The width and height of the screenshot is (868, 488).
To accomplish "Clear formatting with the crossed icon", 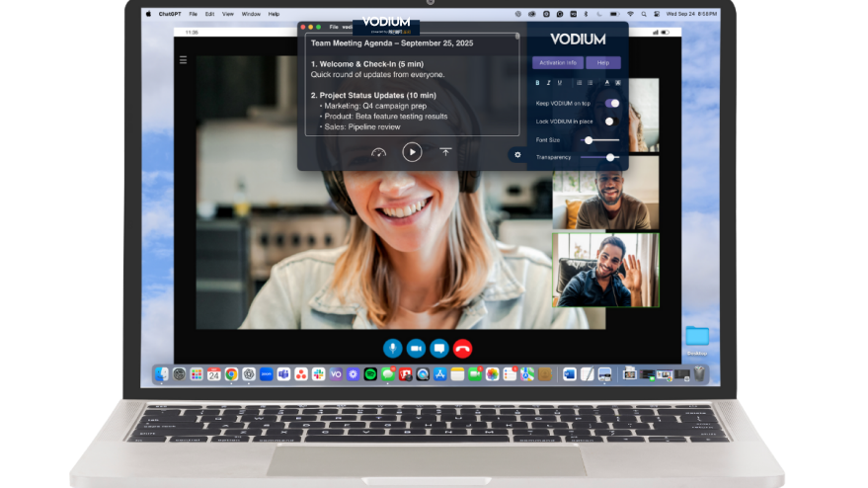I will click(x=618, y=83).
